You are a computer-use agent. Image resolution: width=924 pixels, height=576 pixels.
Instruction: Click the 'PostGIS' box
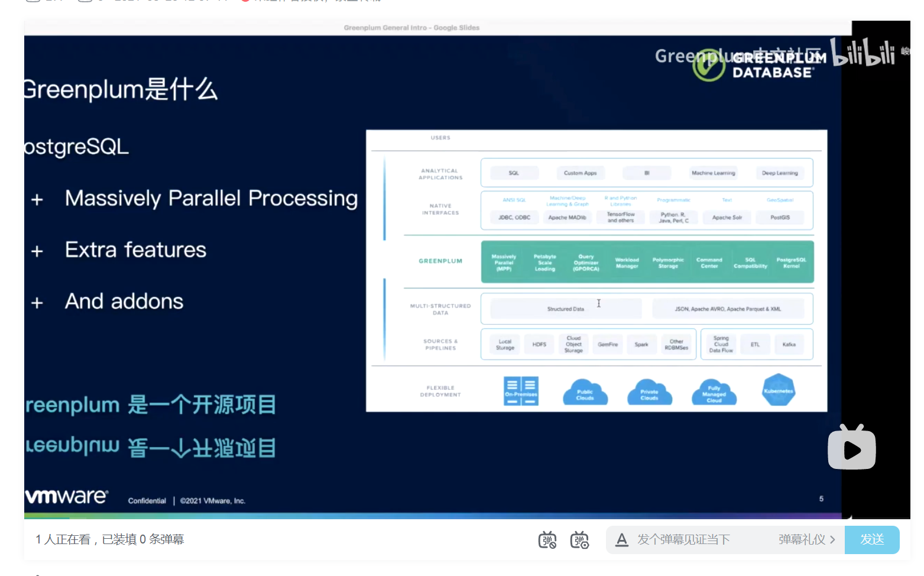780,218
